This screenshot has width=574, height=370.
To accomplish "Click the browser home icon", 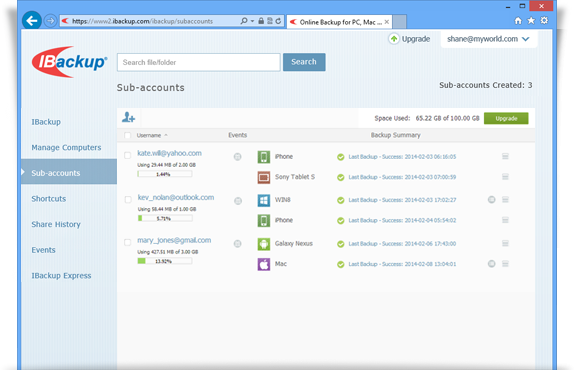I will tap(518, 21).
